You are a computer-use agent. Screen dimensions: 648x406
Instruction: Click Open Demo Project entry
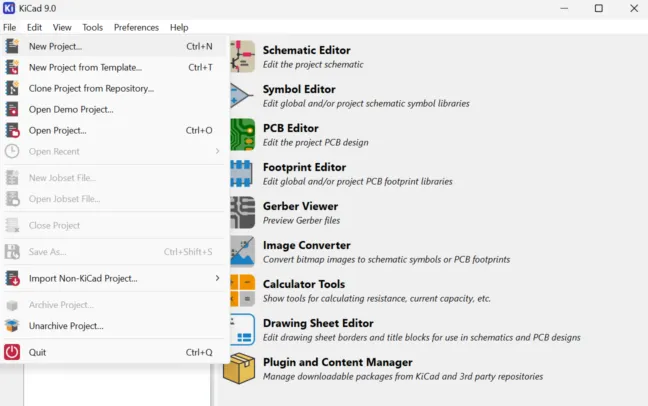click(x=71, y=109)
